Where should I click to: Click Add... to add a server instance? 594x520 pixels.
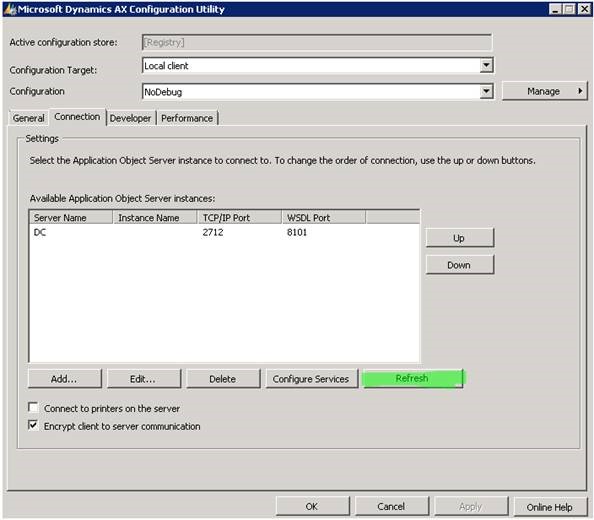tap(64, 379)
